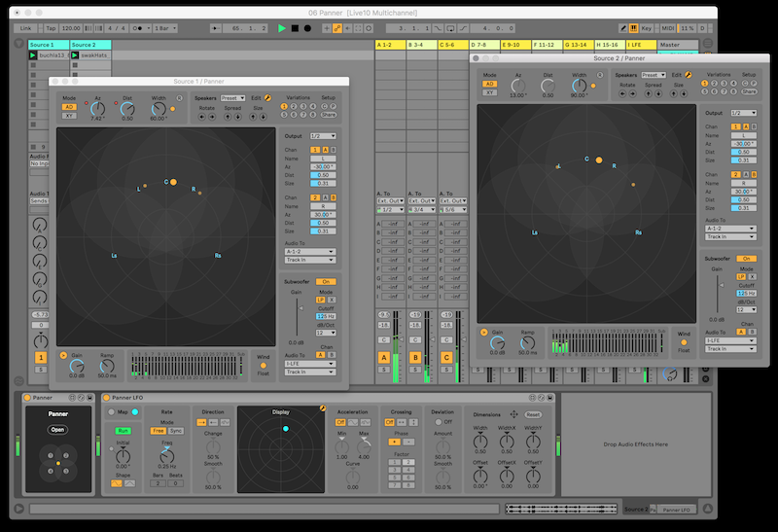Image resolution: width=778 pixels, height=532 pixels.
Task: Toggle Deviation Off in Panner LFO
Action: [439, 422]
